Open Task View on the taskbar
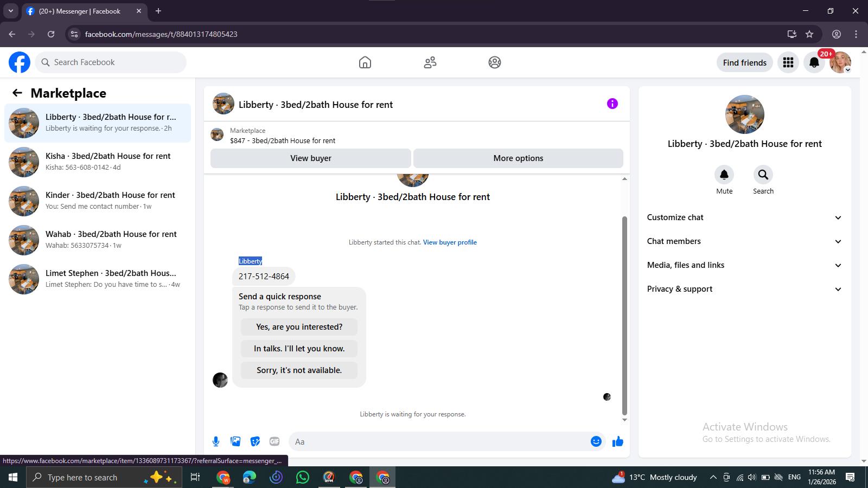The width and height of the screenshot is (868, 488). point(195,477)
